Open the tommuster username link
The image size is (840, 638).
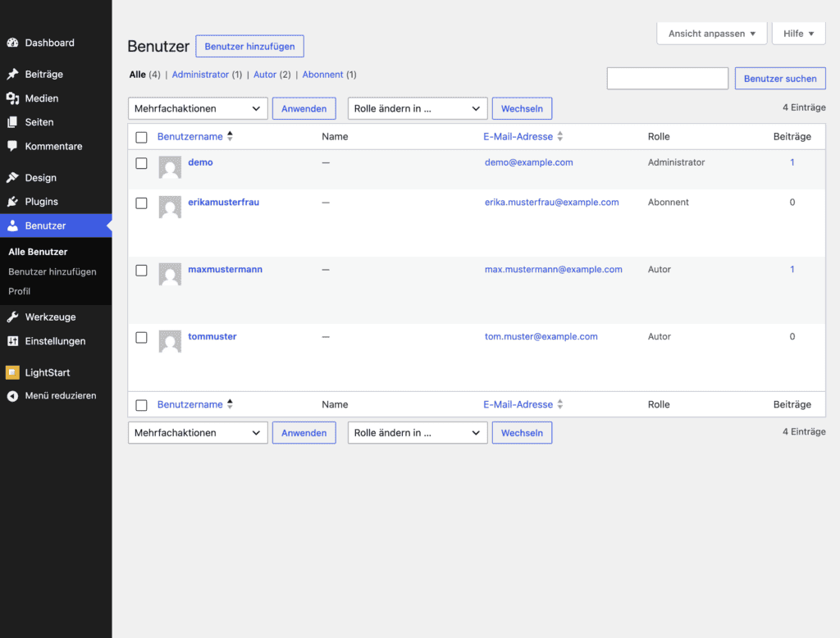pos(212,336)
